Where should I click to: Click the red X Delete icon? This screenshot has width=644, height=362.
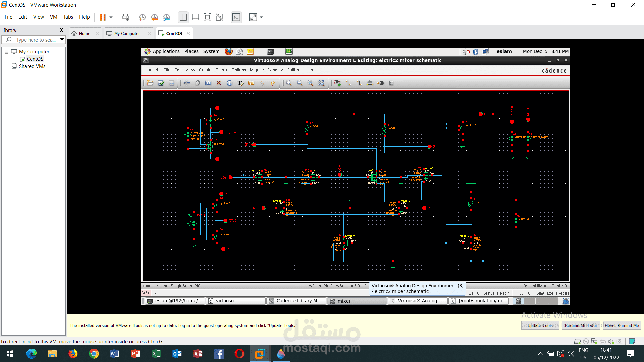[x=219, y=83]
